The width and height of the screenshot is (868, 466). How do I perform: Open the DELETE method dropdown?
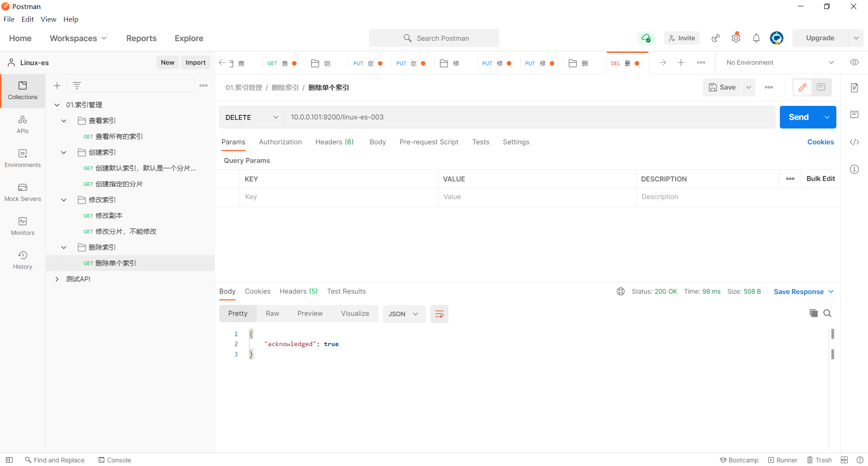[252, 117]
